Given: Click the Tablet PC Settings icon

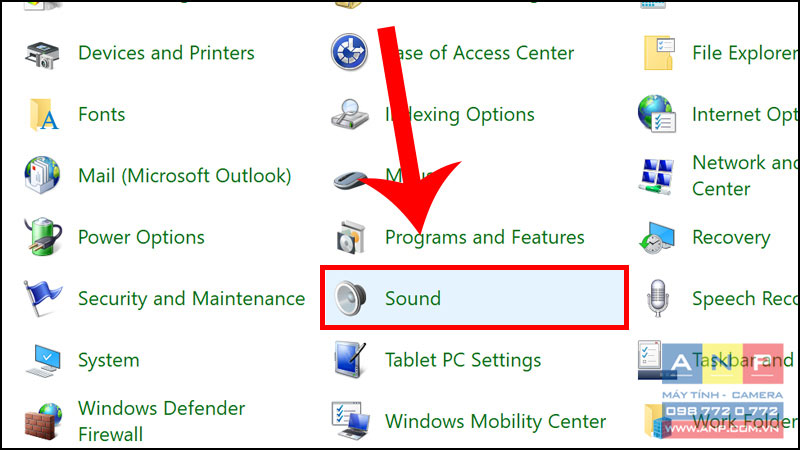Looking at the screenshot, I should [x=350, y=360].
